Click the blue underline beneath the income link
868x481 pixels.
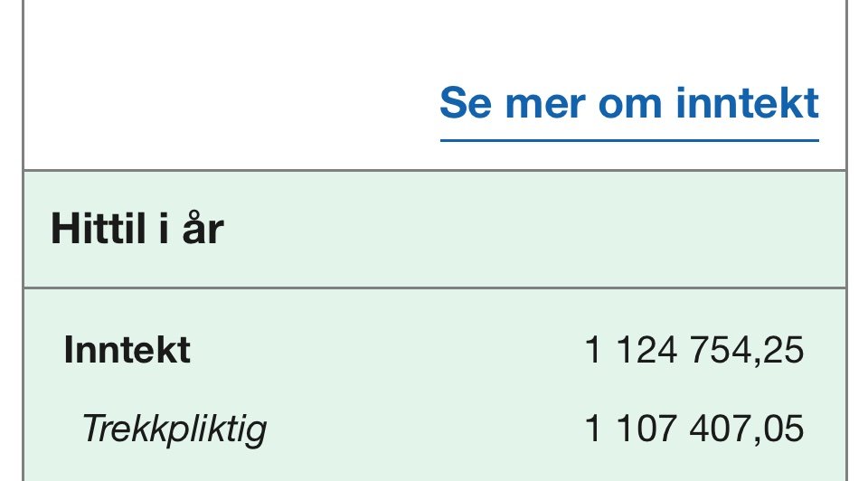(x=628, y=140)
